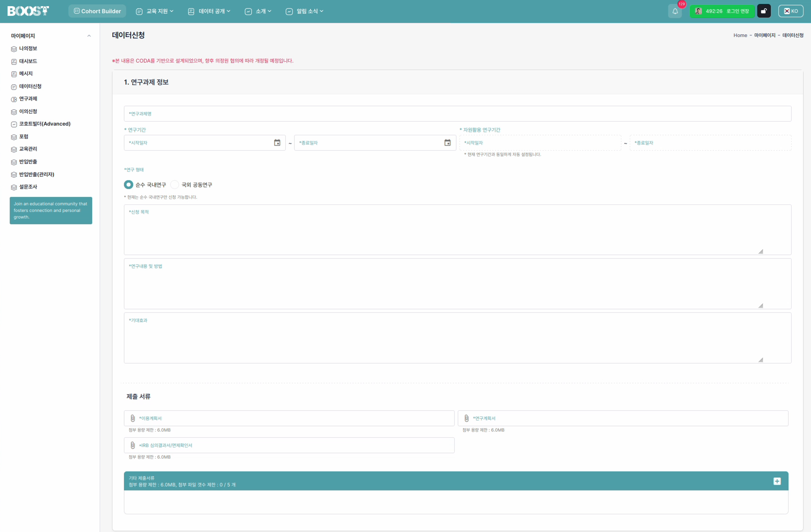Collapse the 마이페이지 sidebar section
The width and height of the screenshot is (811, 532).
(x=89, y=36)
